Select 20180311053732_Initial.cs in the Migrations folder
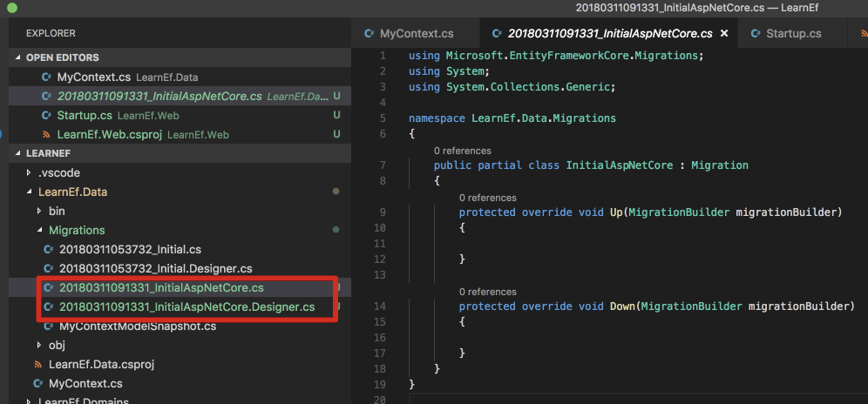 pyautogui.click(x=130, y=249)
